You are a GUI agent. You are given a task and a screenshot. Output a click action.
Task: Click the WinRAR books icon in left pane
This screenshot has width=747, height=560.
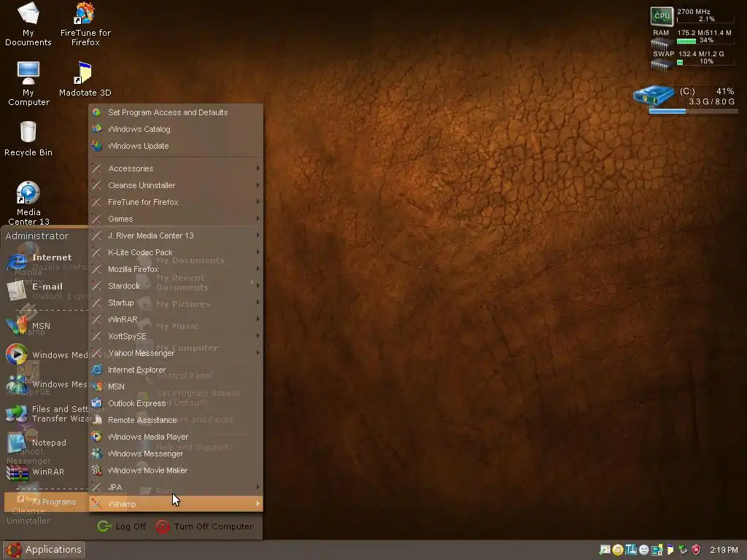pyautogui.click(x=18, y=472)
